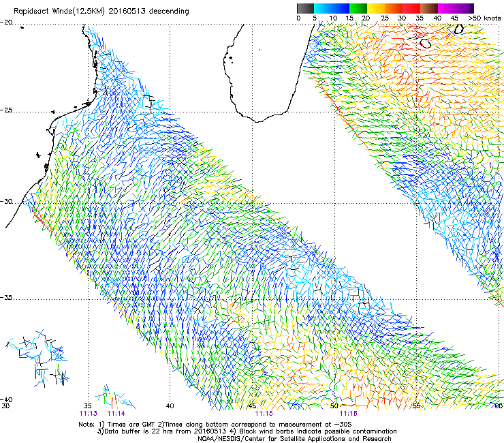
Task: Click the legend tick label '40'
Action: 437,18
